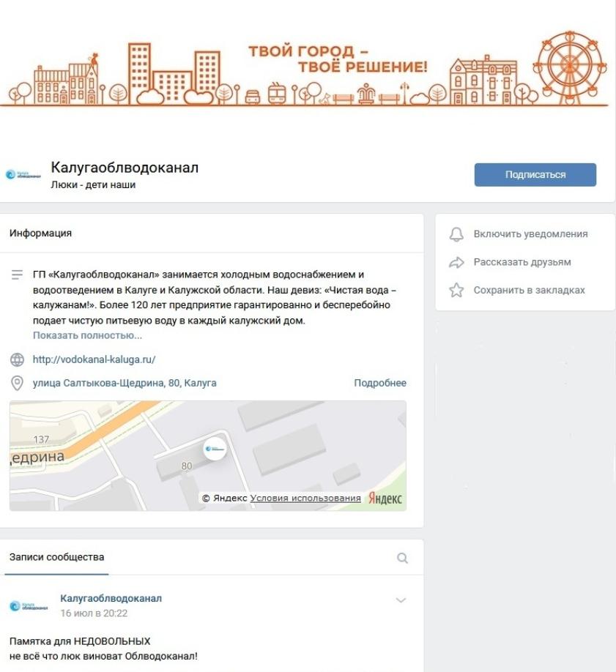This screenshot has height=672, width=616.
Task: Click the share arrow icon
Action: click(x=456, y=262)
